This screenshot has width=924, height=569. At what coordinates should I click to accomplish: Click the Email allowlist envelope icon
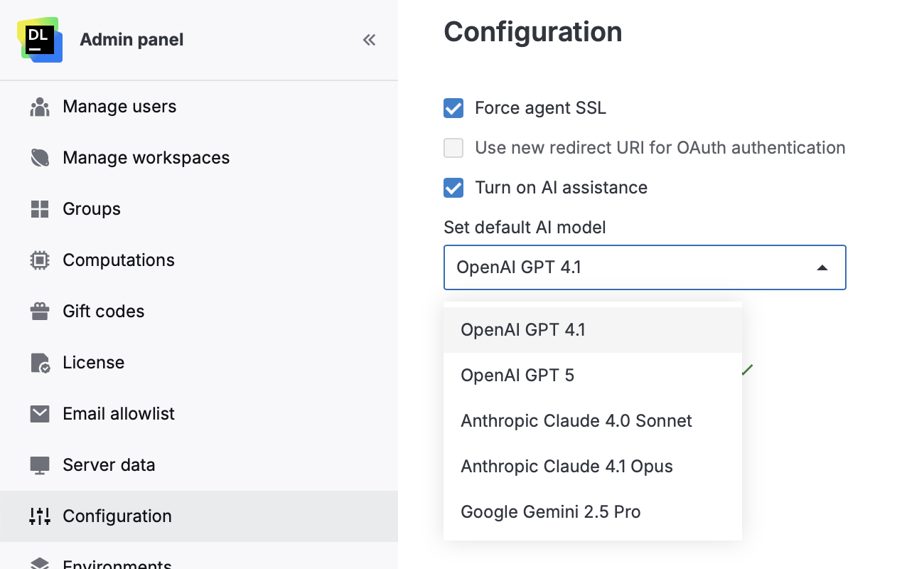click(x=41, y=413)
